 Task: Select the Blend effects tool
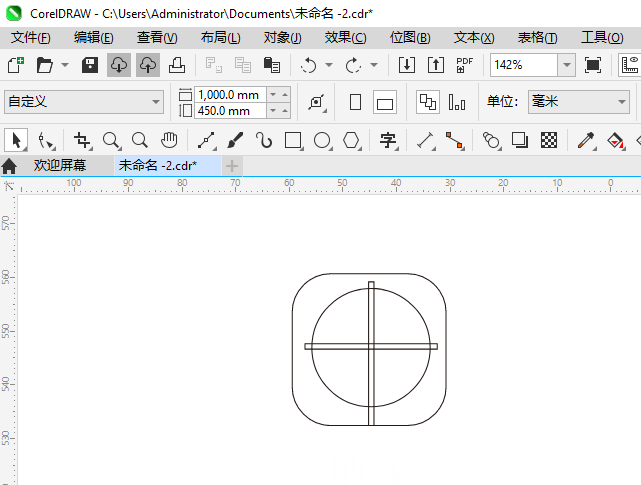[491, 141]
